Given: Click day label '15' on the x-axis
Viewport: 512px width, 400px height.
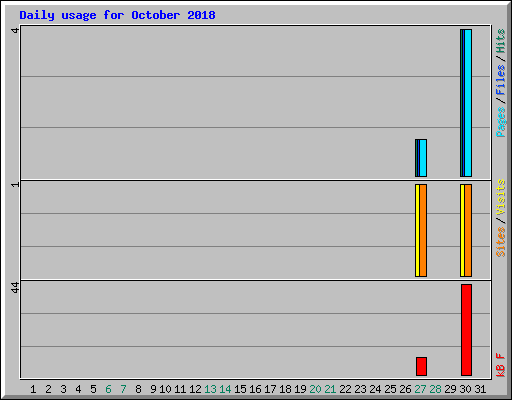Looking at the screenshot, I should pos(240,389).
